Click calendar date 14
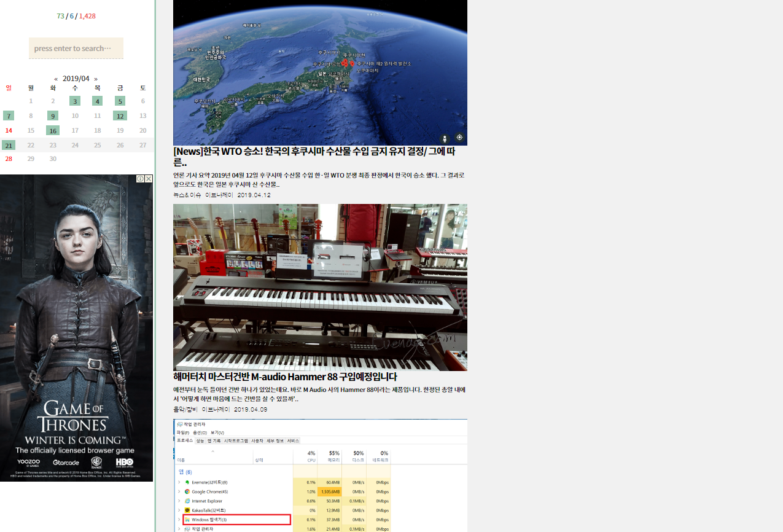The image size is (783, 532). click(x=9, y=131)
